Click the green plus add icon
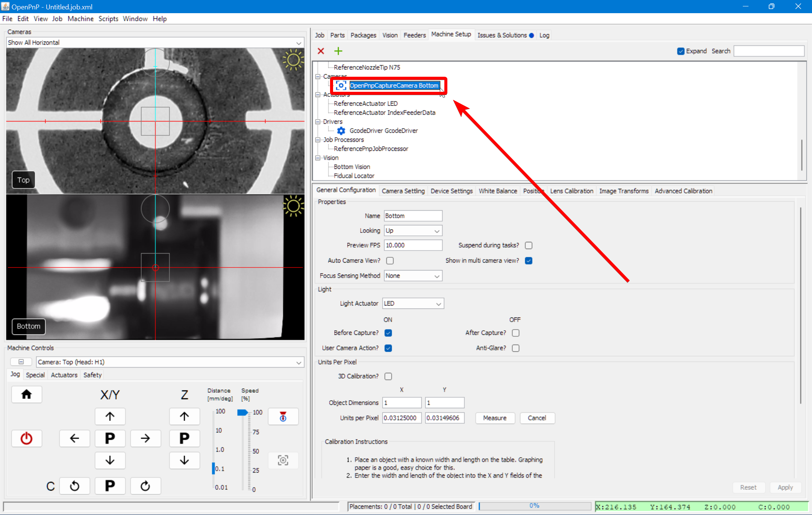The width and height of the screenshot is (812, 515). point(338,51)
